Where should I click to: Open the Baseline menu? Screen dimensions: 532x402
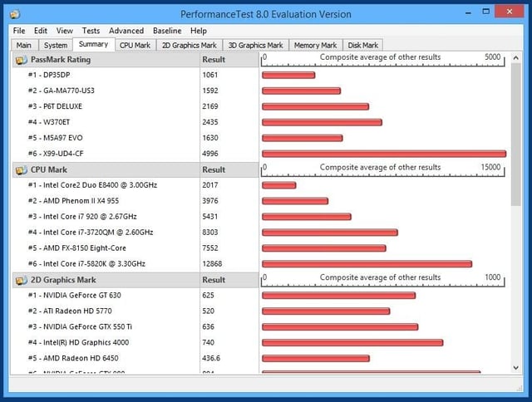click(167, 31)
